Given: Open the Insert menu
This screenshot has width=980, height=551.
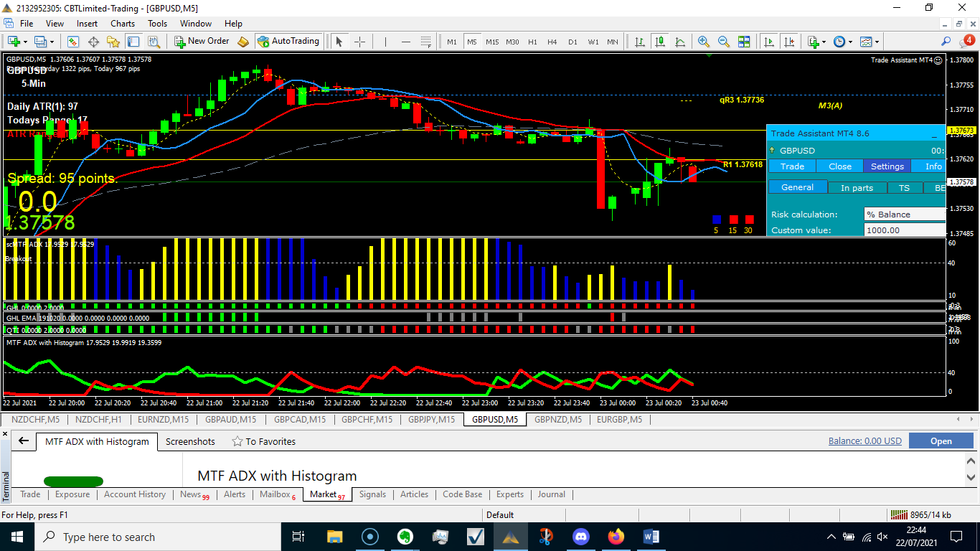Looking at the screenshot, I should 87,24.
